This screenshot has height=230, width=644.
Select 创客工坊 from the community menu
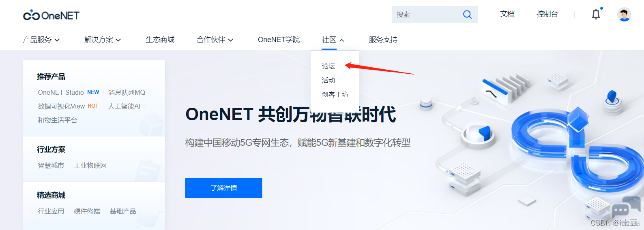pos(335,94)
